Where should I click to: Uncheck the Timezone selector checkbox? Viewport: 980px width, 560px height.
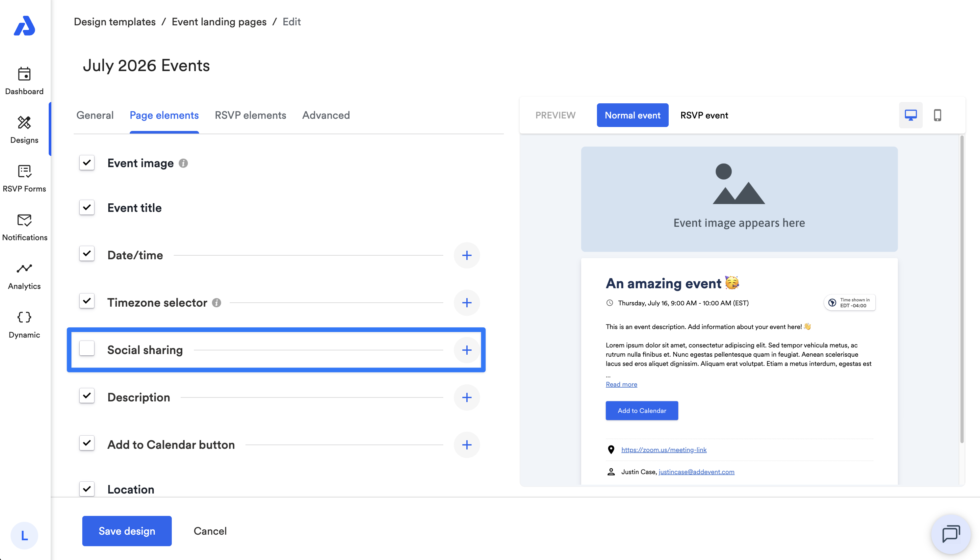point(87,301)
